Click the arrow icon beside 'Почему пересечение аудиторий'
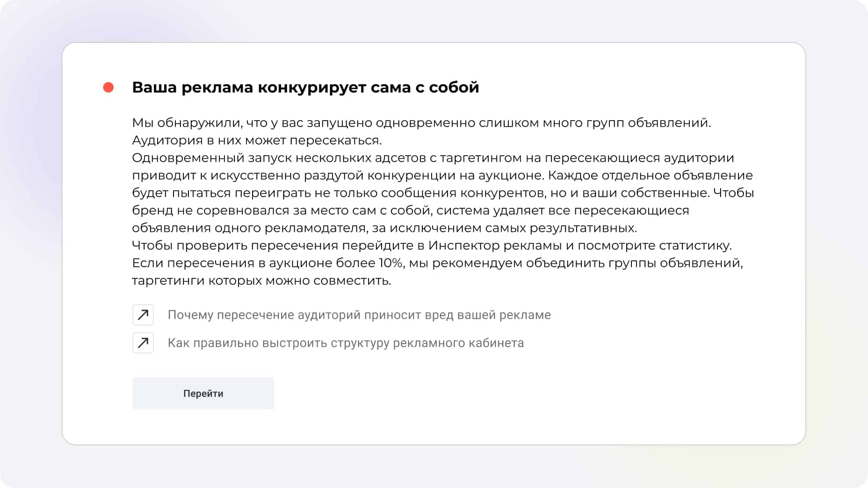 point(143,315)
